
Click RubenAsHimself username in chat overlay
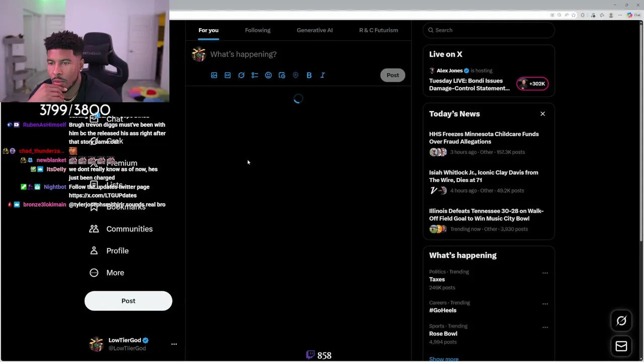(44, 125)
